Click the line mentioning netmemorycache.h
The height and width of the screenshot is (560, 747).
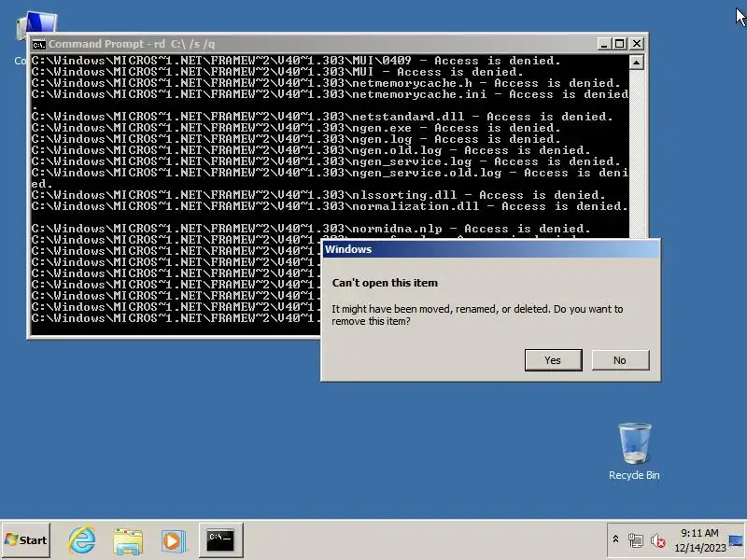coord(326,83)
